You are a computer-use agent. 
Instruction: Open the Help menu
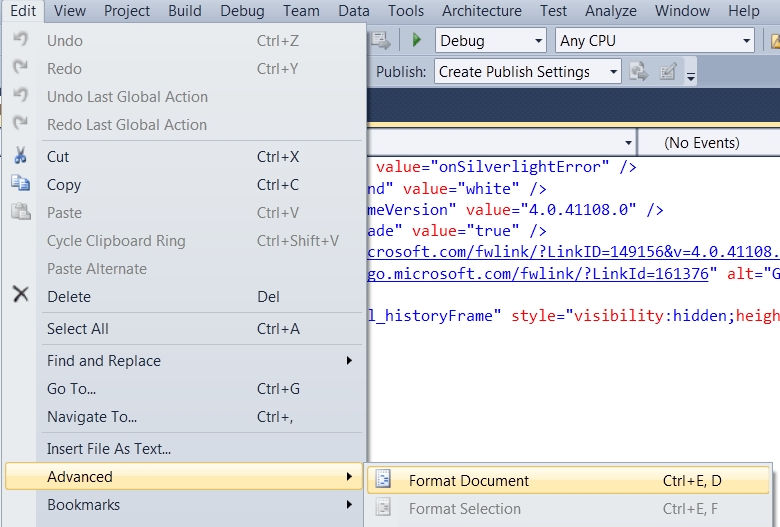744,11
